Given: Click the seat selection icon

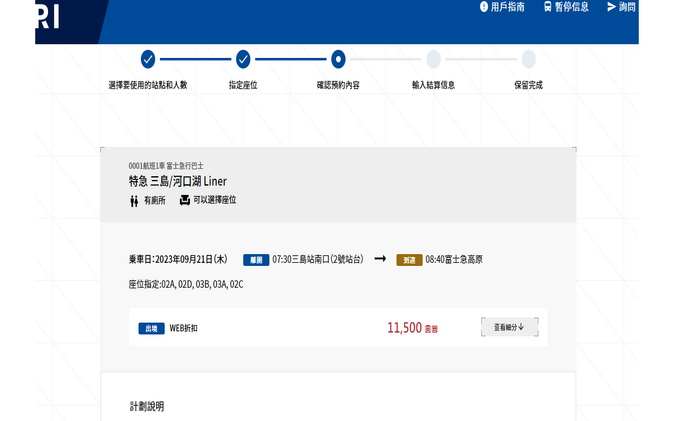Looking at the screenshot, I should pyautogui.click(x=185, y=200).
